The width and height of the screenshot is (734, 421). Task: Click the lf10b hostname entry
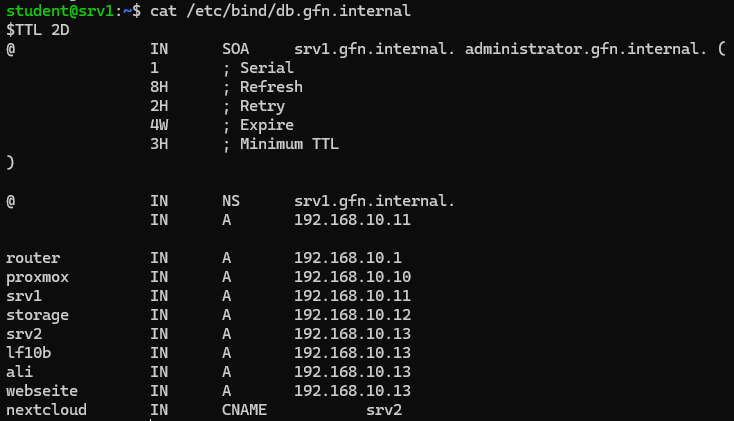29,353
